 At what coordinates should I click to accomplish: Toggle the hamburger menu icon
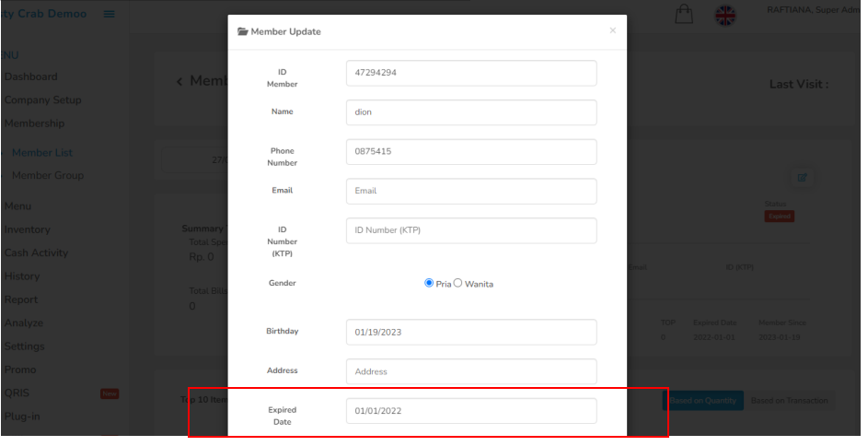109,15
